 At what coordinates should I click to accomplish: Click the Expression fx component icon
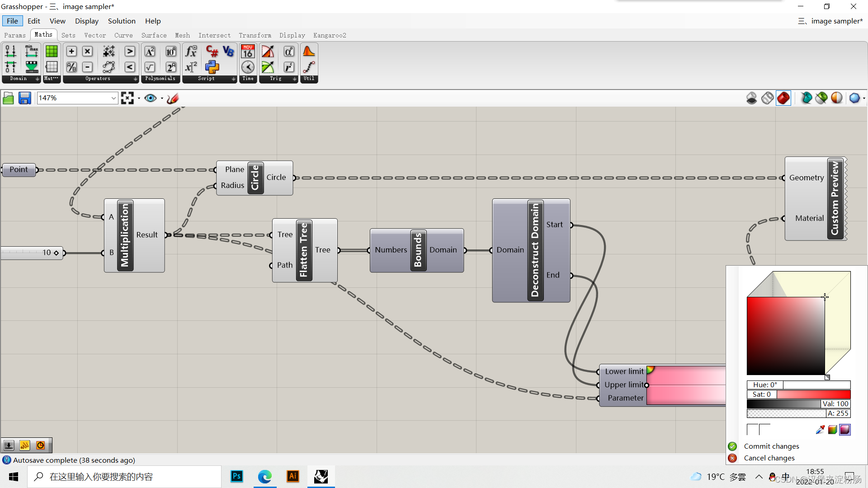191,51
